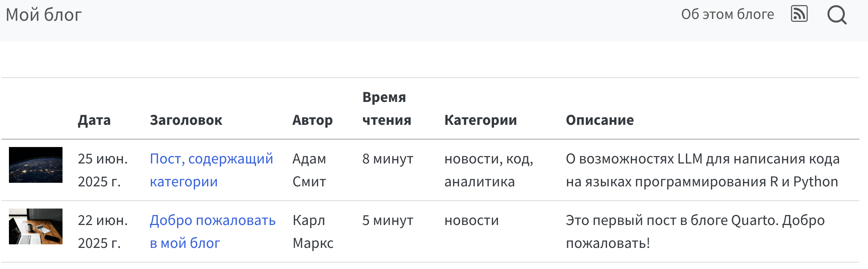Sort by the 'Время чтения' column header
Viewport: 868px width, 269px height.
(x=386, y=109)
